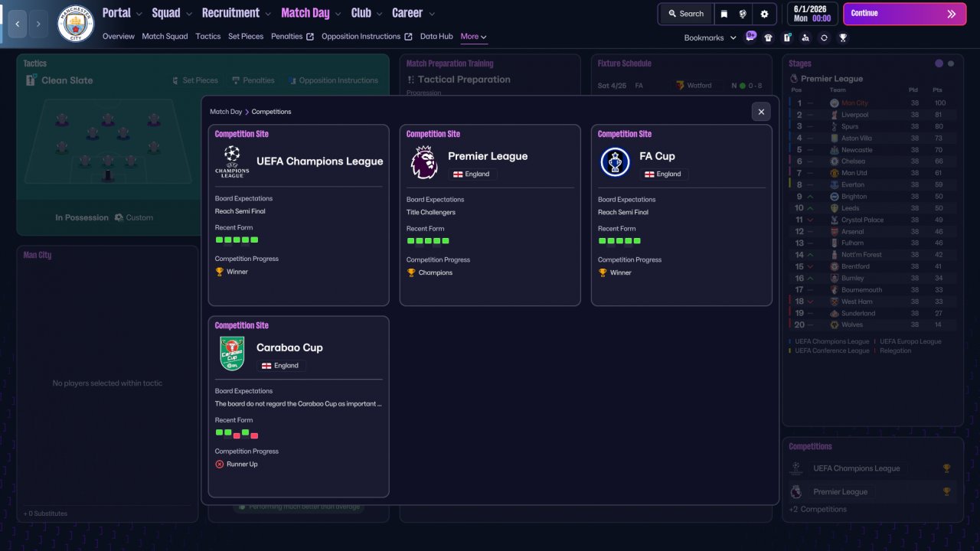Open the settings gear icon
The width and height of the screenshot is (980, 551).
coord(764,14)
